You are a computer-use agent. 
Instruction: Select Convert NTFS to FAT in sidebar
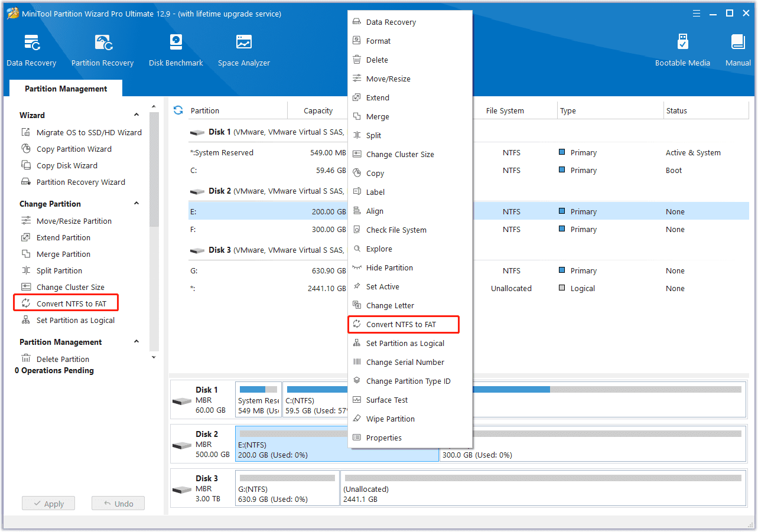click(x=66, y=303)
